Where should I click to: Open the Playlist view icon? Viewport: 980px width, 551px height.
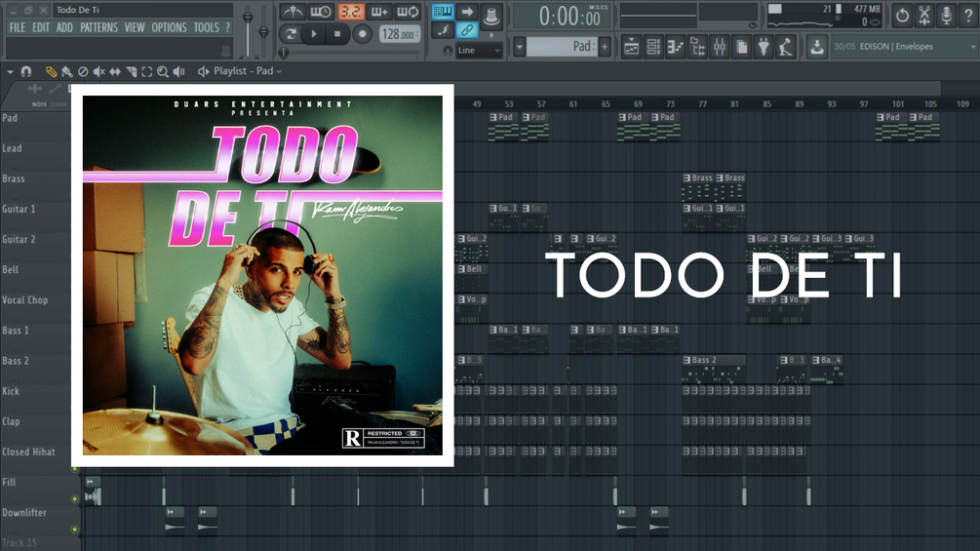click(631, 47)
